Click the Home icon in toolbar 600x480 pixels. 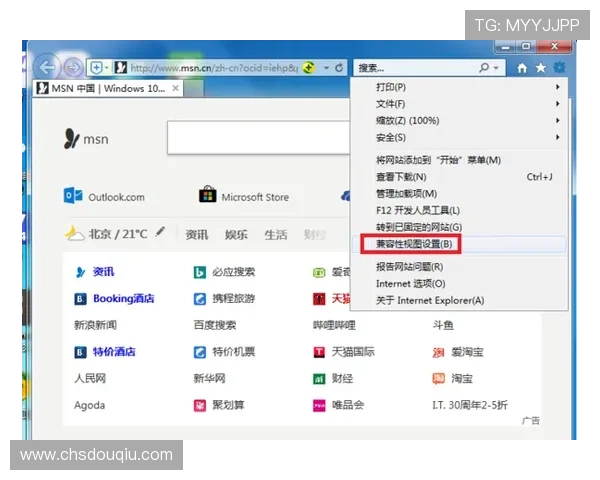click(x=522, y=68)
